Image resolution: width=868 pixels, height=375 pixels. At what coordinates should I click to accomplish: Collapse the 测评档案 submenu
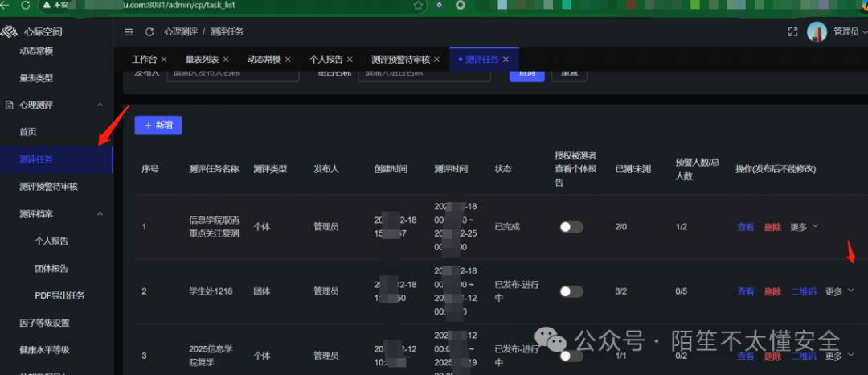click(100, 214)
